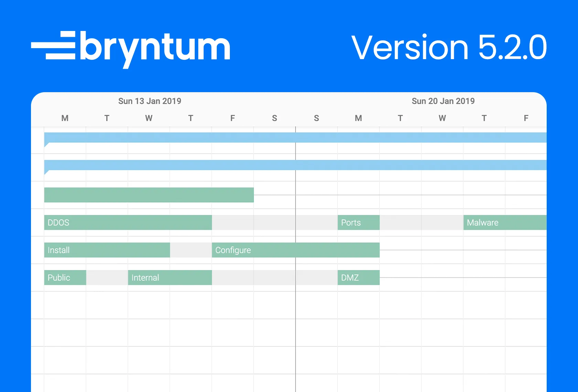Click the Bryntum logo
The image size is (578, 392).
(x=131, y=49)
